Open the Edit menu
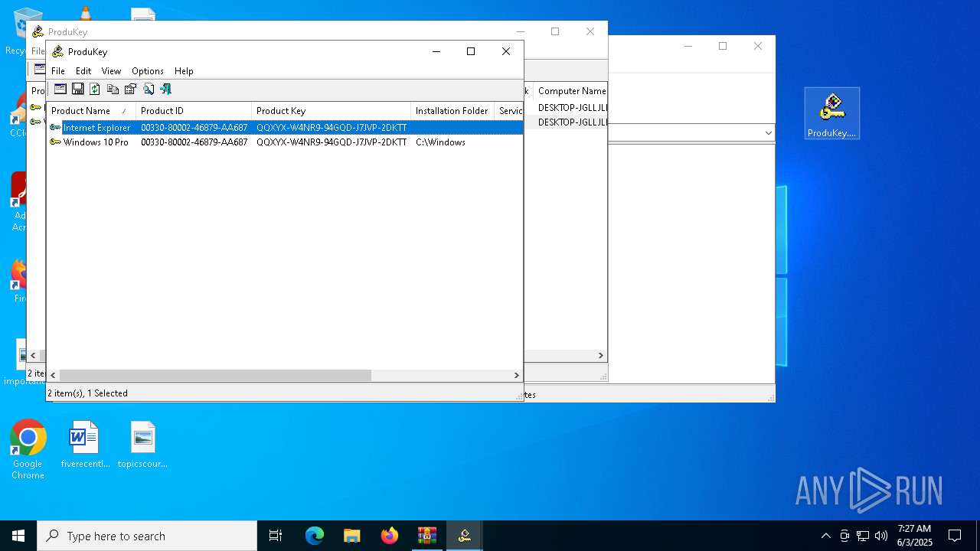The height and width of the screenshot is (551, 980). (x=83, y=70)
